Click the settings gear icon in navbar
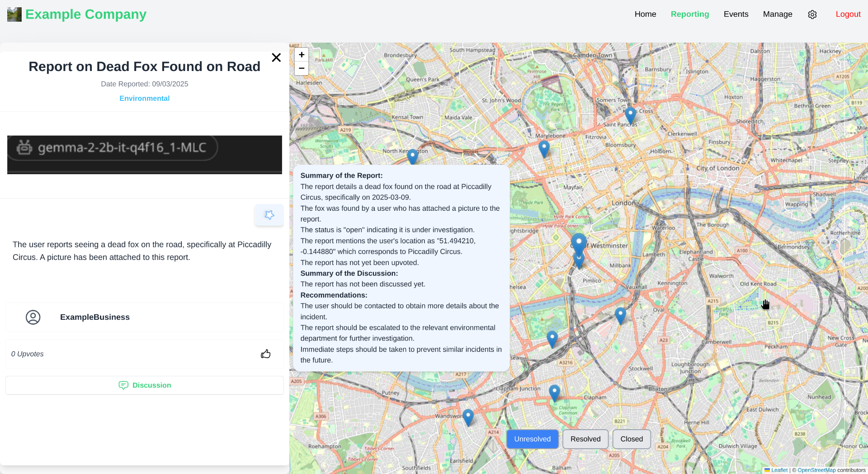Image resolution: width=868 pixels, height=474 pixels. click(x=812, y=14)
